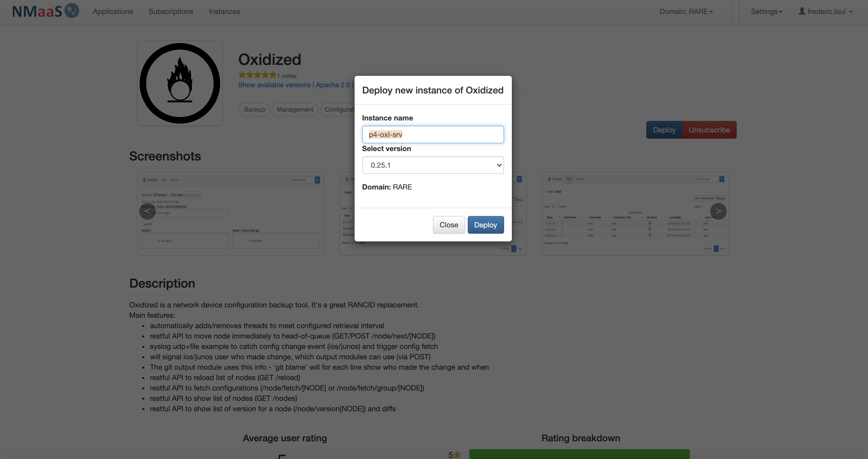Click the Oxidized application title
868x459 pixels.
click(x=270, y=60)
